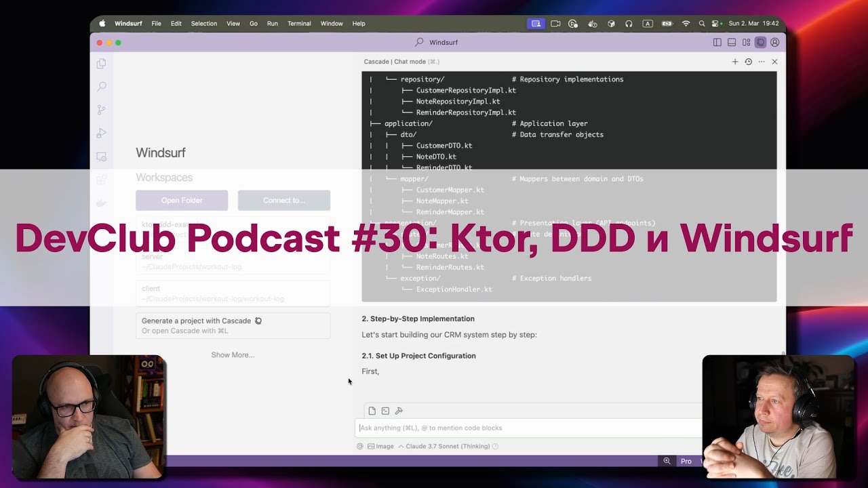Click the date and time in menu bar
Image resolution: width=868 pixels, height=488 pixels.
tap(754, 23)
